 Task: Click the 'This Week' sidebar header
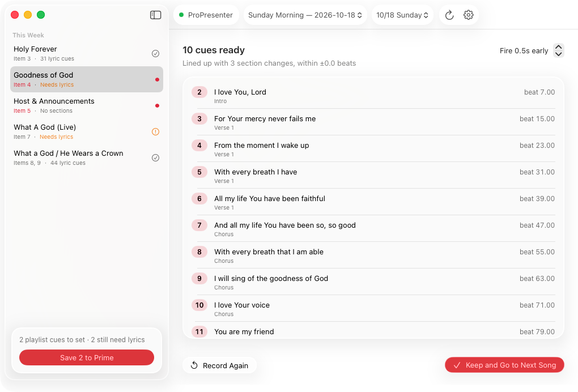click(x=28, y=35)
